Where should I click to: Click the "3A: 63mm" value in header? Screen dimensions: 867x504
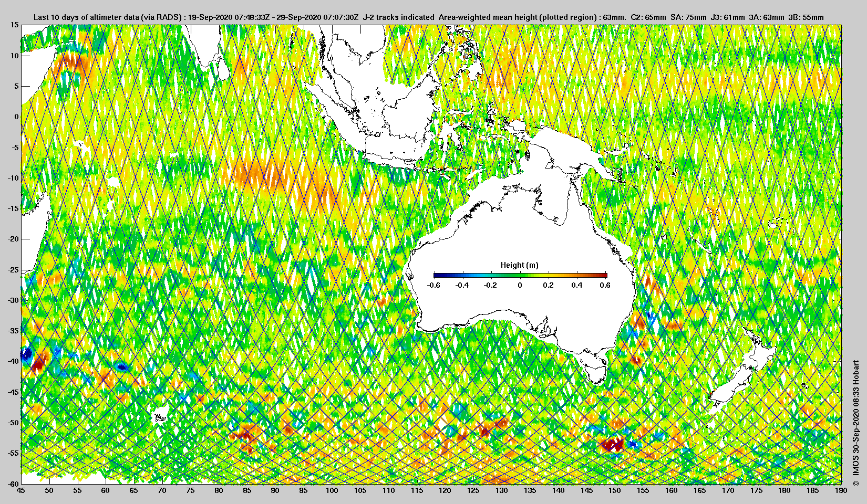767,17
